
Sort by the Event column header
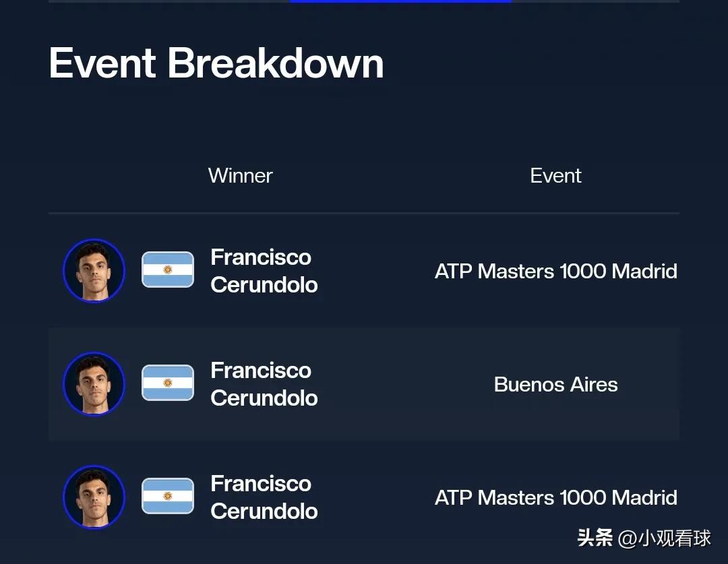[555, 175]
